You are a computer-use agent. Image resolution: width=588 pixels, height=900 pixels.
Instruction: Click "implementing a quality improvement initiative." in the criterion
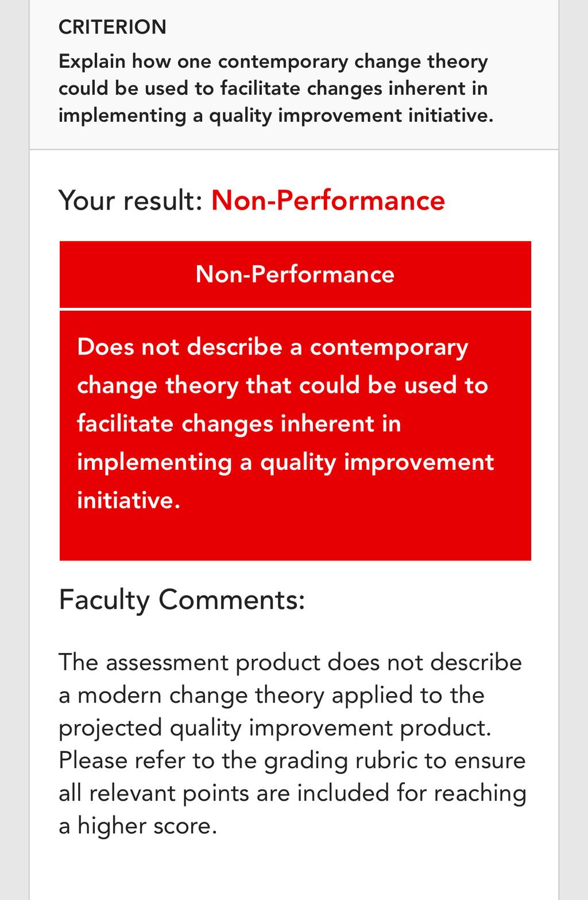pyautogui.click(x=276, y=115)
